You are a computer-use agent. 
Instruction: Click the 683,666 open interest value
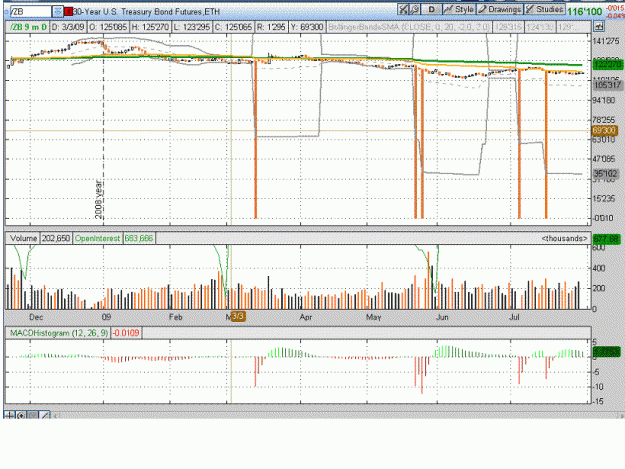tap(138, 238)
